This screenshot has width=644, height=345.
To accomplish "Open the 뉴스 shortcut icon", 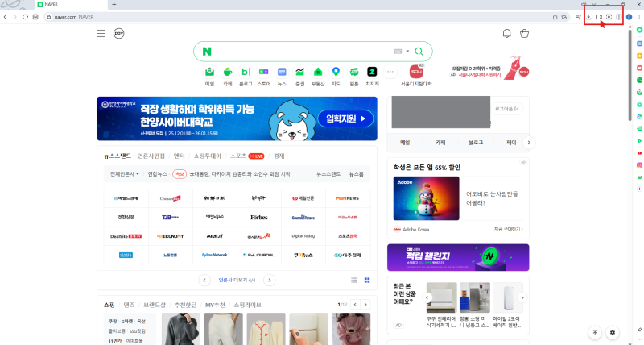I will 282,72.
